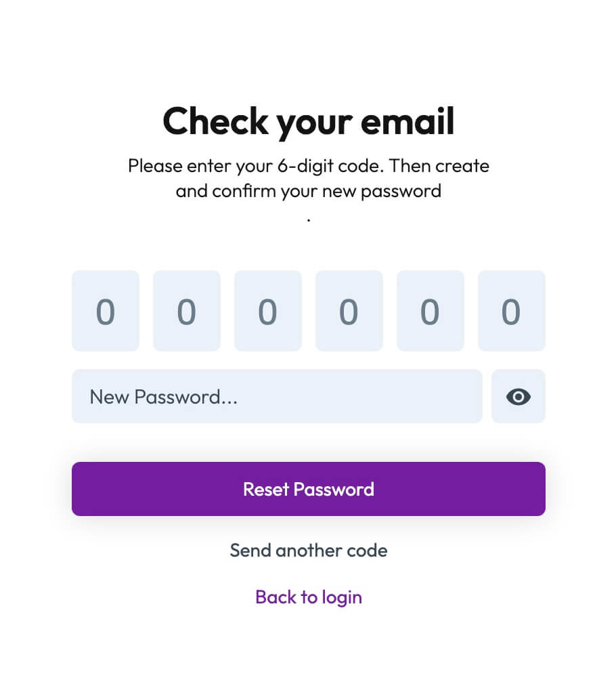Screen dimensions: 616x684
Task: Click the 6-digit code instruction text
Action: [x=309, y=178]
